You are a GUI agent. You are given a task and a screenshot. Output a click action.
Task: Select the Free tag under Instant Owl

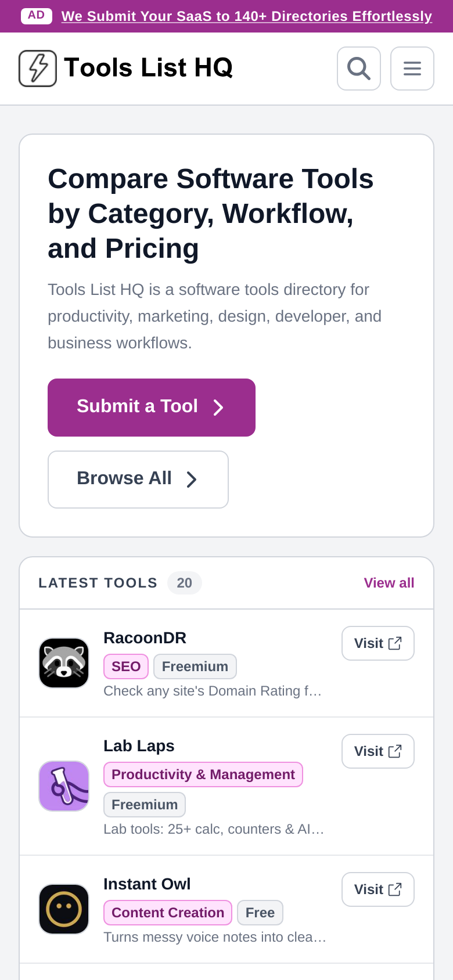pos(260,913)
